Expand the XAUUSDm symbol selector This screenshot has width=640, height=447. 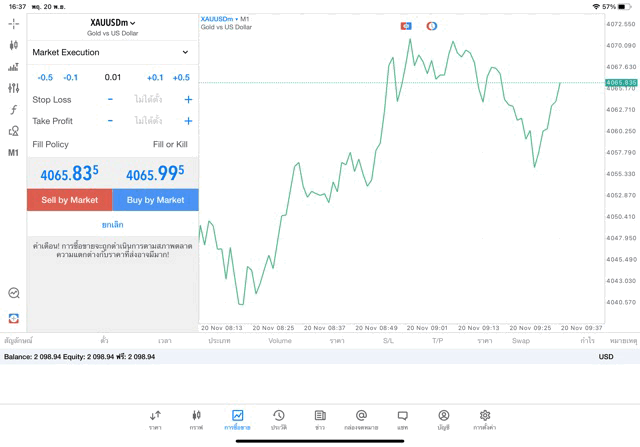(112, 23)
